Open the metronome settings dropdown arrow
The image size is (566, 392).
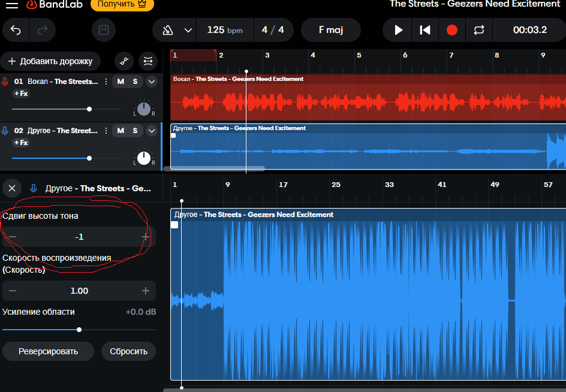188,30
